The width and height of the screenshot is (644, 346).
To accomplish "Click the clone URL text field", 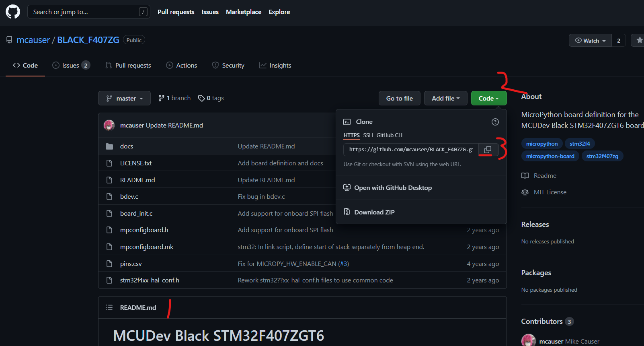I will [x=411, y=150].
